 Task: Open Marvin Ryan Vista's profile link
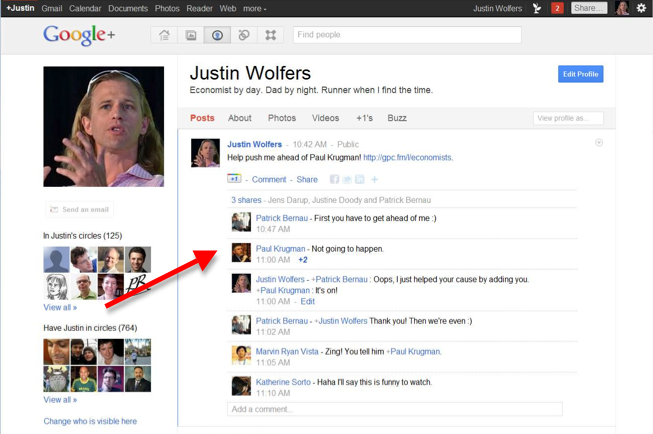pyautogui.click(x=287, y=352)
